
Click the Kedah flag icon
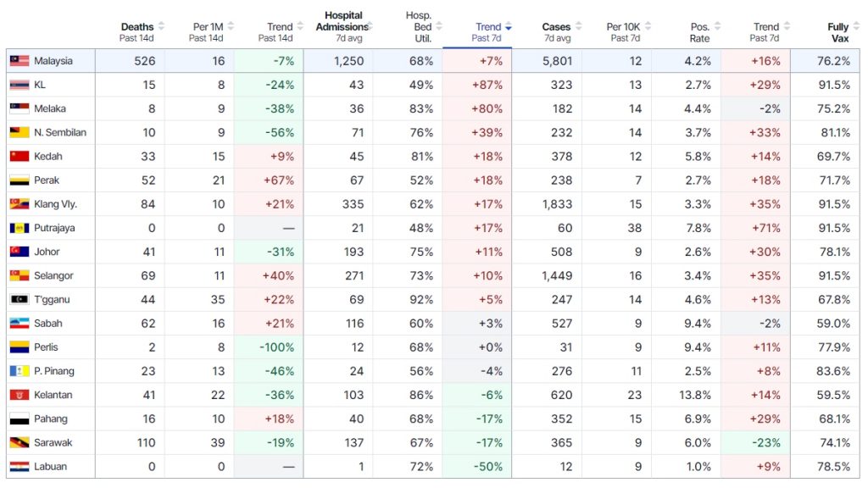click(x=19, y=156)
